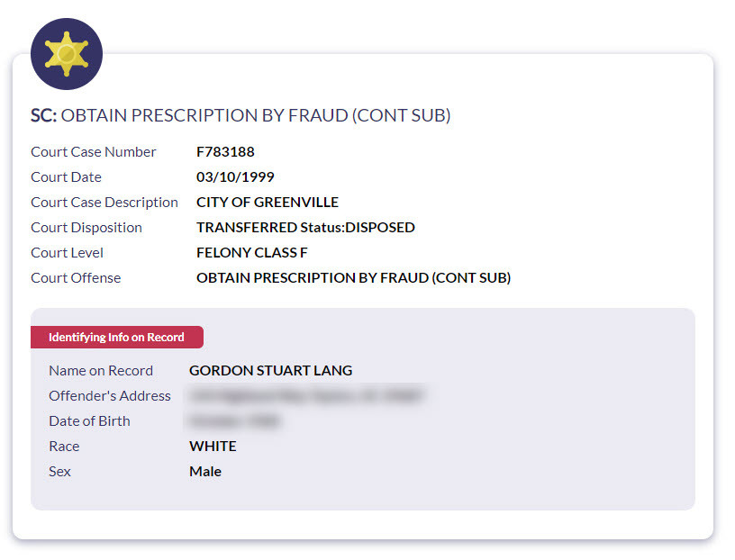Image resolution: width=735 pixels, height=560 pixels.
Task: Click the Court Disposition label
Action: [86, 228]
